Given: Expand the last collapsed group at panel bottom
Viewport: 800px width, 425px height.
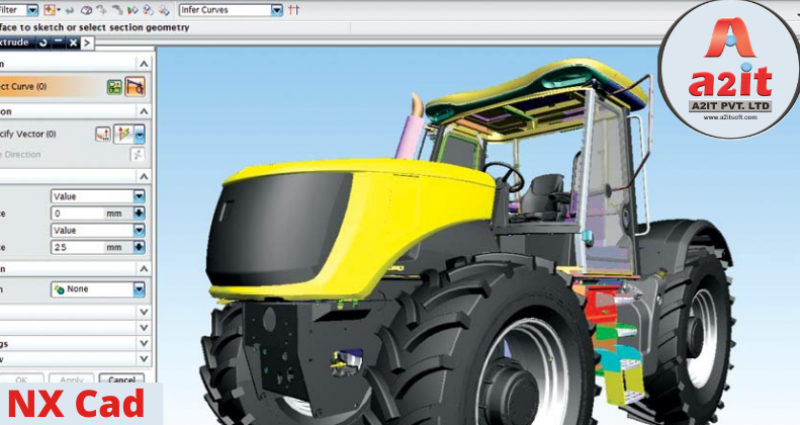Looking at the screenshot, I should (x=143, y=358).
